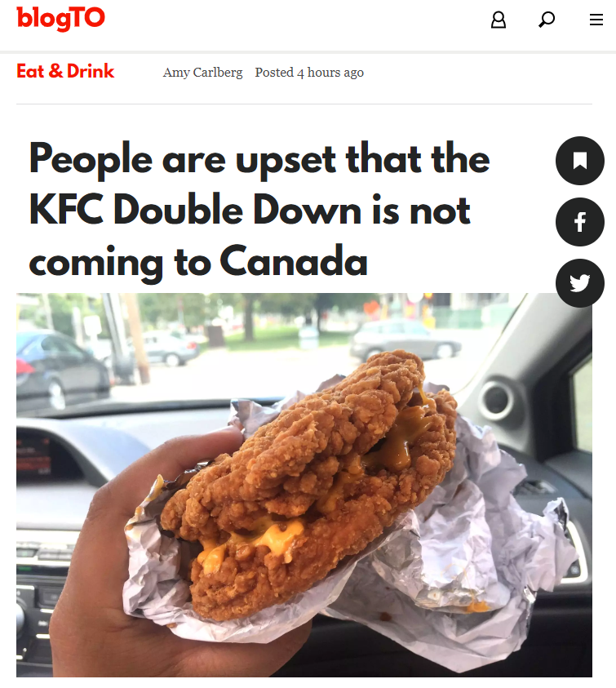The width and height of the screenshot is (616, 688).
Task: Select the red Eat & Drink category label
Action: [65, 71]
